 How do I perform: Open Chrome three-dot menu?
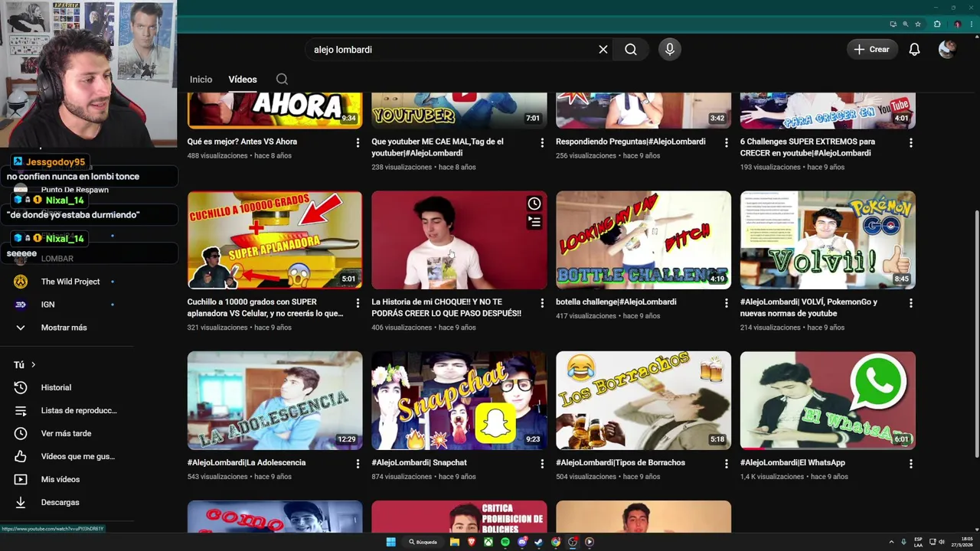[x=972, y=24]
